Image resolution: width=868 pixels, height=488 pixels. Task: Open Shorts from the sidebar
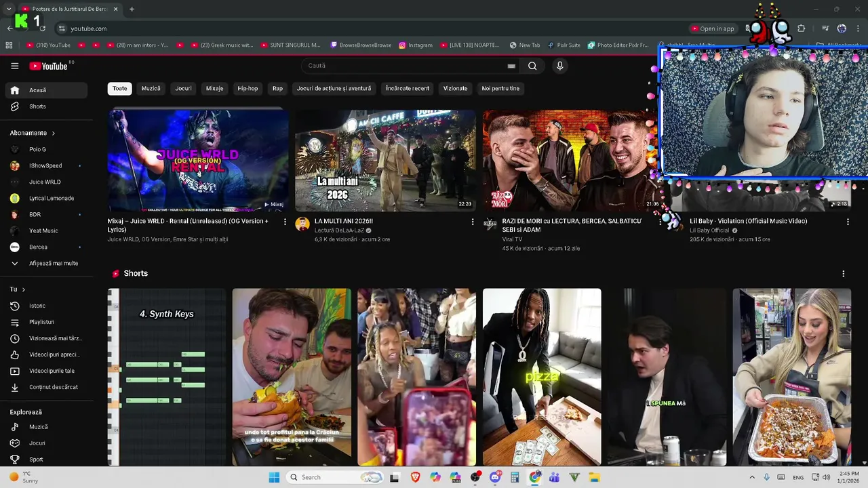[46, 106]
